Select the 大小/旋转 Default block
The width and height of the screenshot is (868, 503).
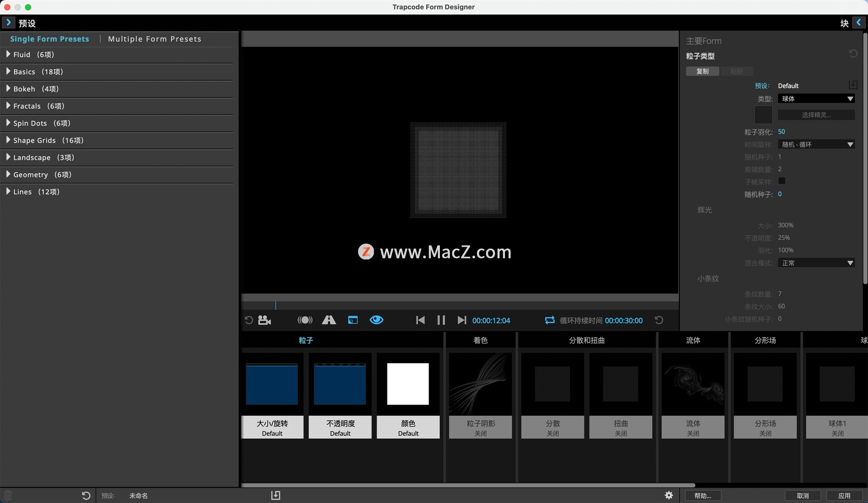(x=272, y=395)
